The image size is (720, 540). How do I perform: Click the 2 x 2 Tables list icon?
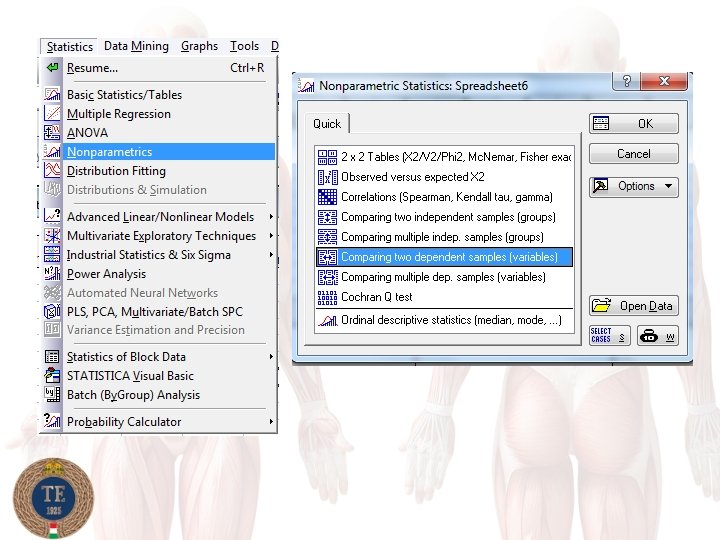point(327,157)
